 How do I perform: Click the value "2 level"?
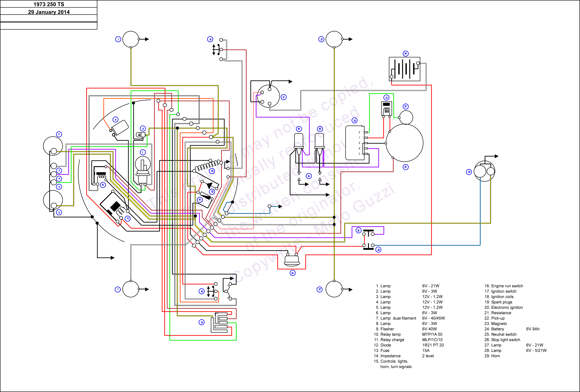[428, 356]
